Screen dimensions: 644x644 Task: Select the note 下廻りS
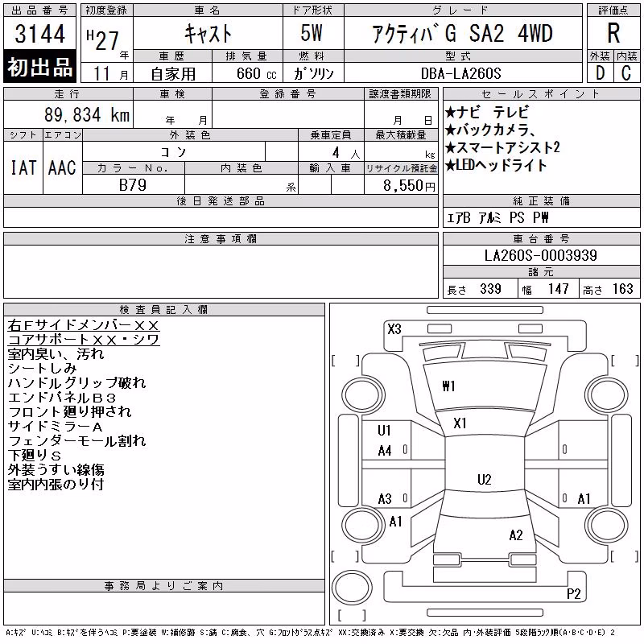pos(35,455)
